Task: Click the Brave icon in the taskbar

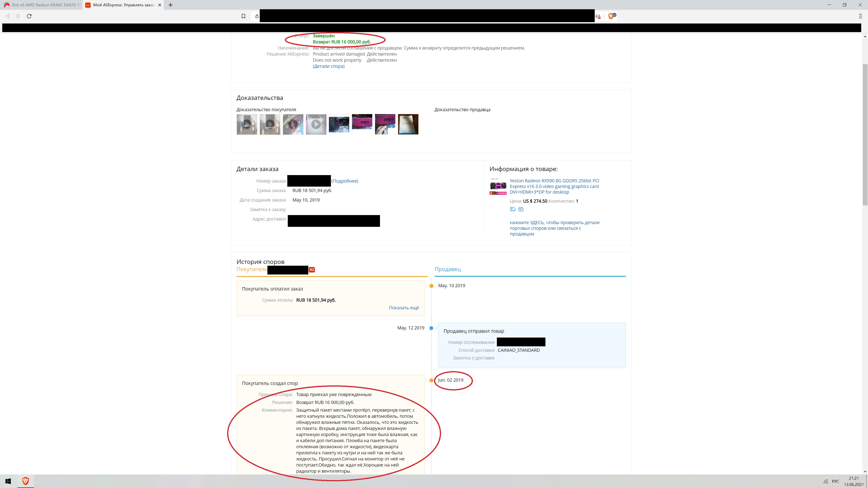Action: (x=25, y=481)
